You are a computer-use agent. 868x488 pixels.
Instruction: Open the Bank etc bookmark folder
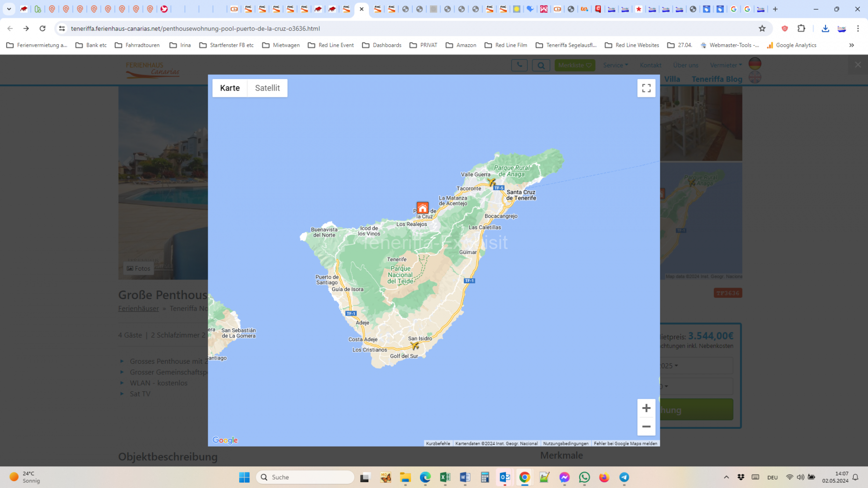(x=91, y=45)
